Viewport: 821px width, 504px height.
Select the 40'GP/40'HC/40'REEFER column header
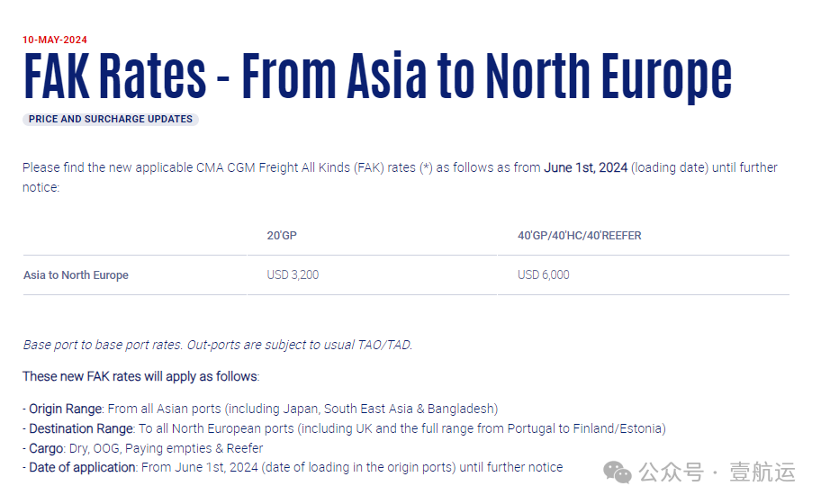(579, 236)
